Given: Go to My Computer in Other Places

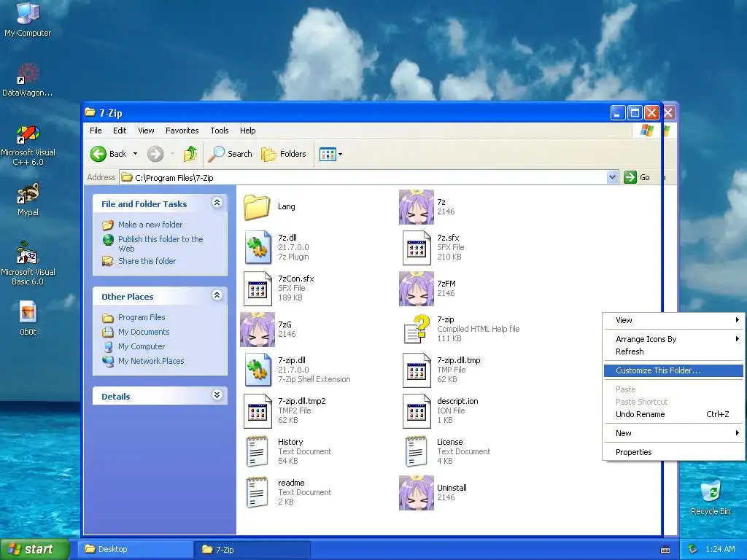Looking at the screenshot, I should (x=142, y=346).
